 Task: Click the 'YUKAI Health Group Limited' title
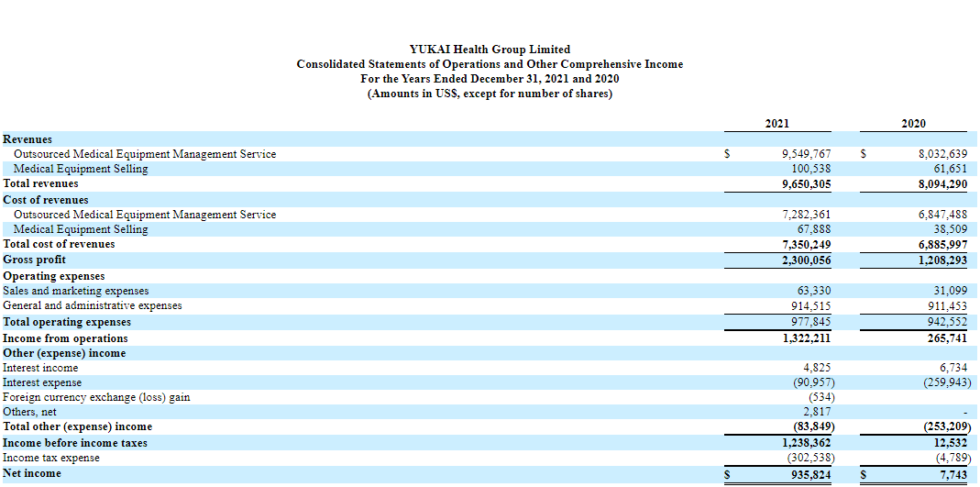(490, 49)
